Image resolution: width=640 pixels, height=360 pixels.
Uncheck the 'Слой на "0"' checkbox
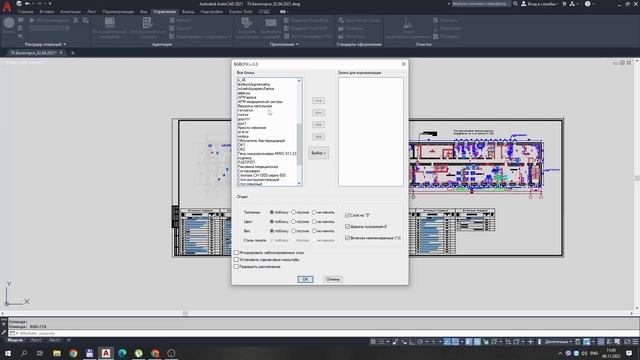click(348, 215)
